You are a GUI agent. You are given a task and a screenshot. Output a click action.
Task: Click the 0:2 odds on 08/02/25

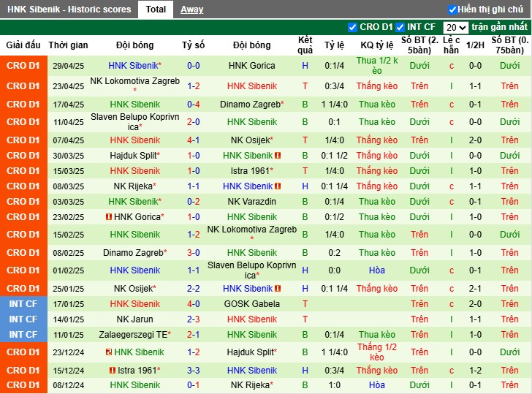(334, 253)
